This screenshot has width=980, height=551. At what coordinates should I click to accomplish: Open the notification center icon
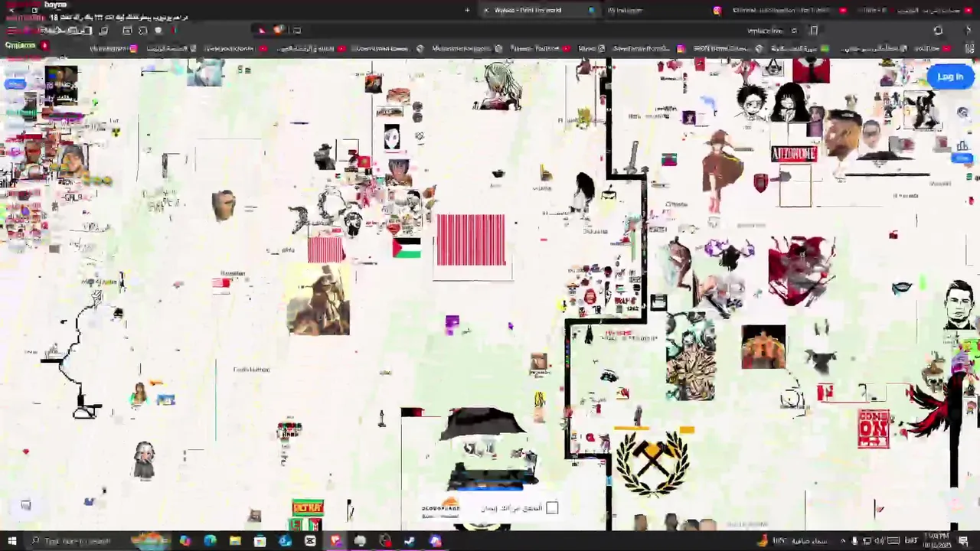[x=964, y=541]
